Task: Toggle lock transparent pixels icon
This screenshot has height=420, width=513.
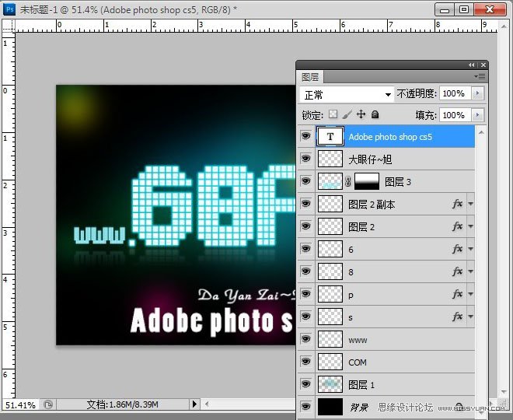Action: point(333,114)
